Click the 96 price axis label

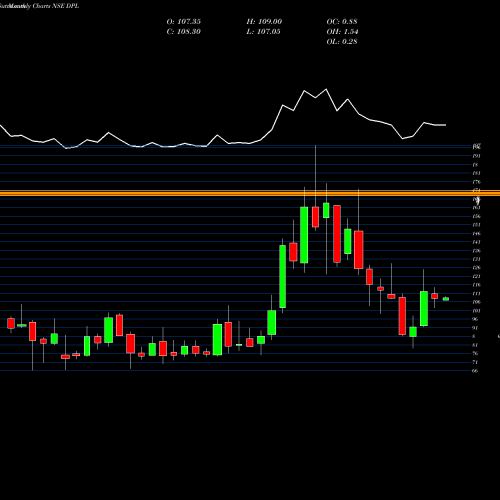click(475, 319)
